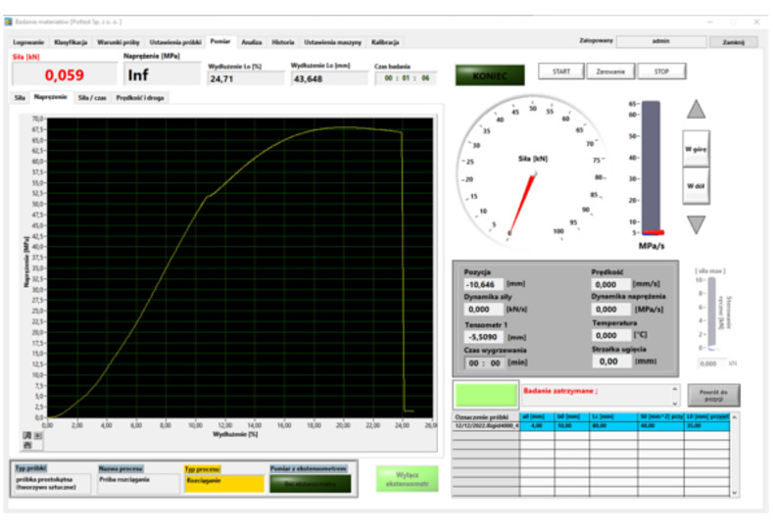This screenshot has height=532, width=773.
Task: Click the down arrow triangle icon
Action: (x=696, y=224)
